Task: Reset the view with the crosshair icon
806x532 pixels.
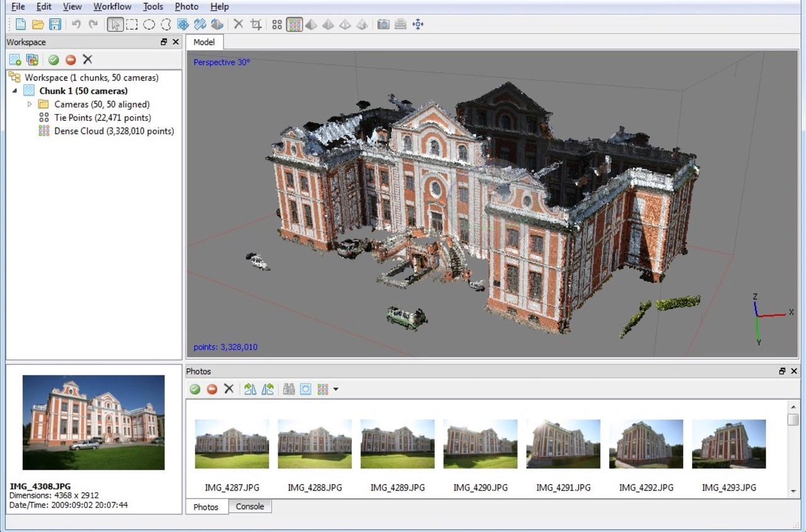Action: (417, 25)
